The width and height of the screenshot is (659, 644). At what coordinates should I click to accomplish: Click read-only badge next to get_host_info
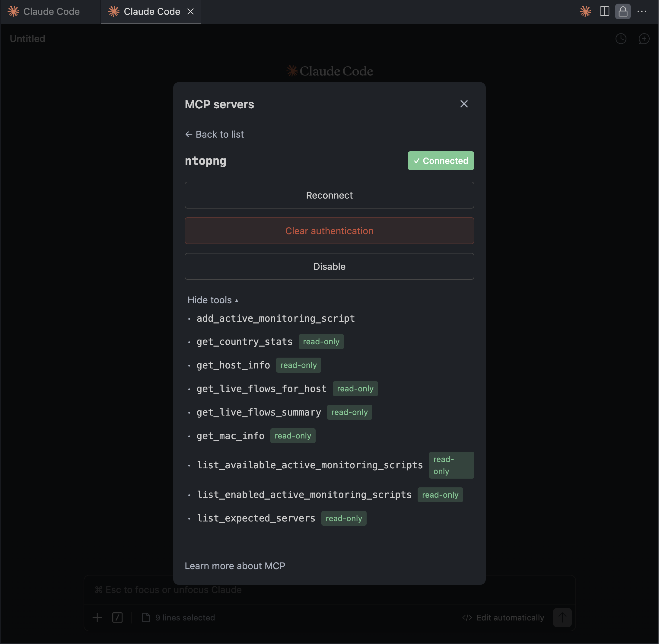point(298,365)
